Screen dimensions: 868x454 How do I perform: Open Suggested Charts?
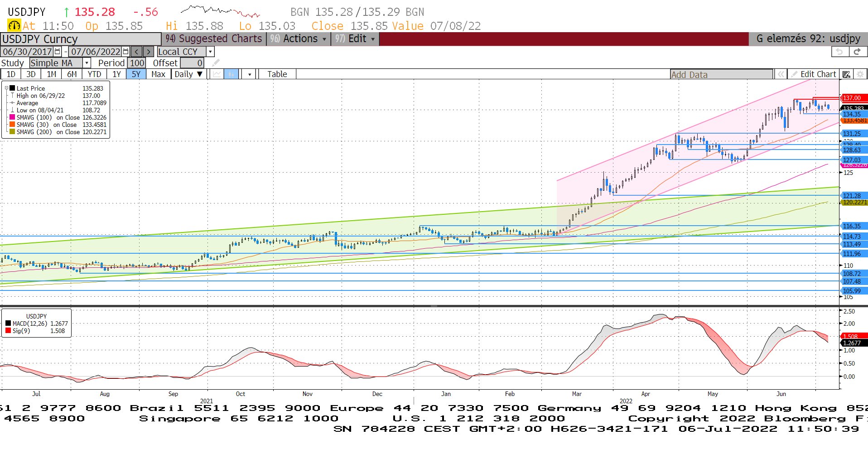click(214, 39)
